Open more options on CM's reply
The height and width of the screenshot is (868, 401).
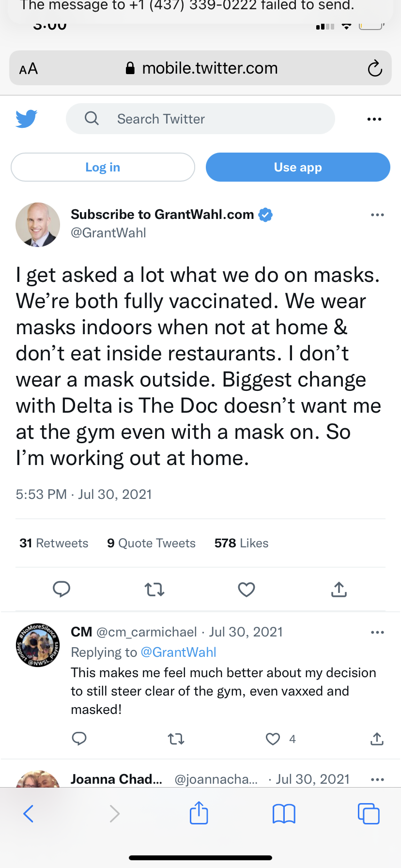pos(377,633)
